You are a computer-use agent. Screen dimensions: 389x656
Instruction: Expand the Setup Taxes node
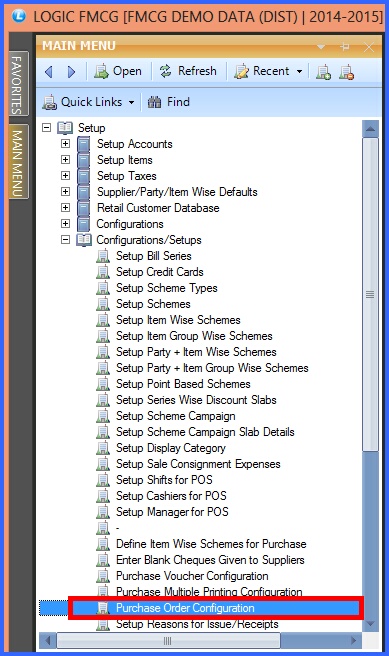(65, 175)
